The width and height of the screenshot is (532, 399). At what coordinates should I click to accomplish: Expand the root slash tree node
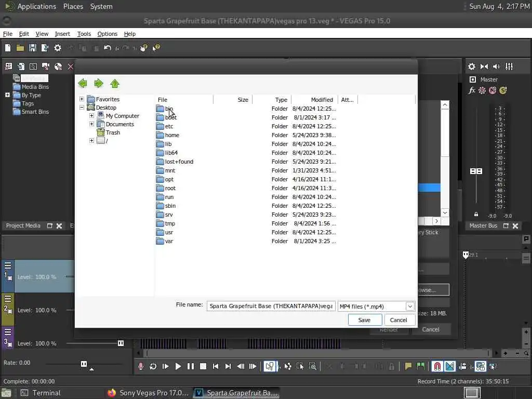coord(91,140)
